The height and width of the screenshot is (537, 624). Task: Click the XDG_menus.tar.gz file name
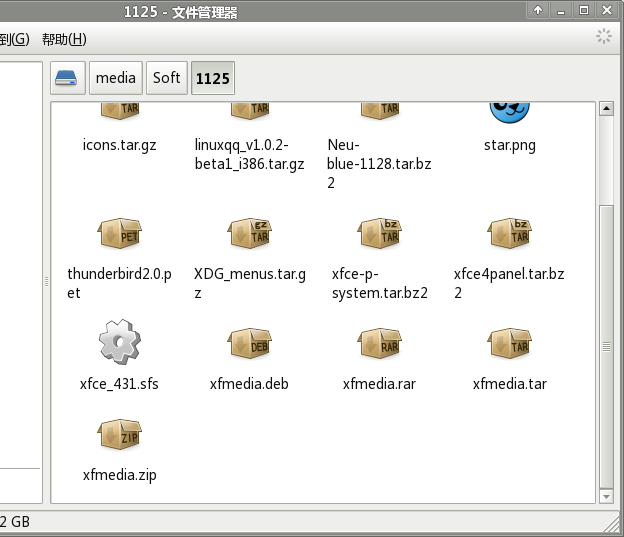250,283
